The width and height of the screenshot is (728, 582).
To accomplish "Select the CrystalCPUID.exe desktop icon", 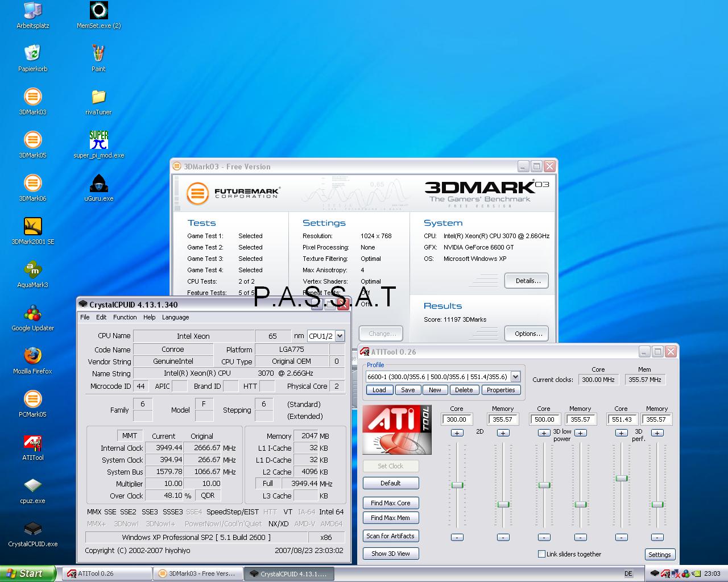I will point(32,534).
